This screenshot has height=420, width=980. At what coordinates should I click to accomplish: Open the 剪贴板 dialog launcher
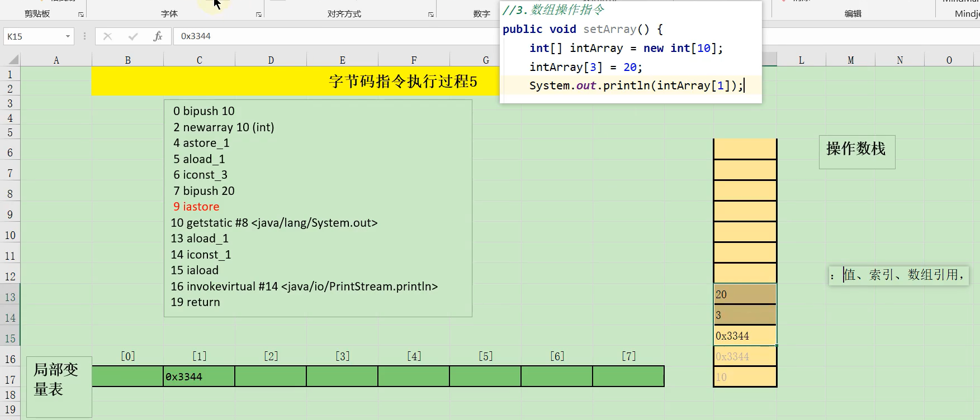click(x=81, y=15)
